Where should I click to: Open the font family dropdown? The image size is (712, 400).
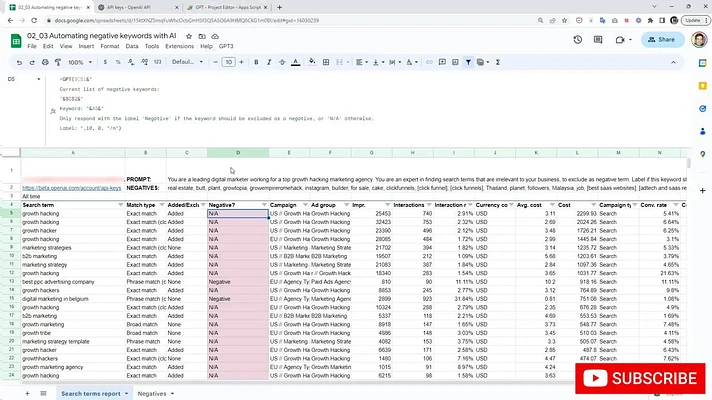coord(186,62)
